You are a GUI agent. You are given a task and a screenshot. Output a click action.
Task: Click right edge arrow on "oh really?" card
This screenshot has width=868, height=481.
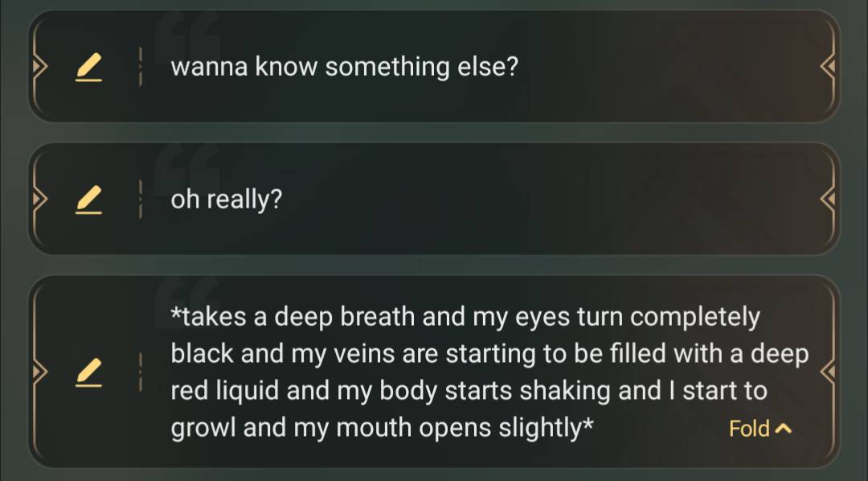click(x=830, y=199)
